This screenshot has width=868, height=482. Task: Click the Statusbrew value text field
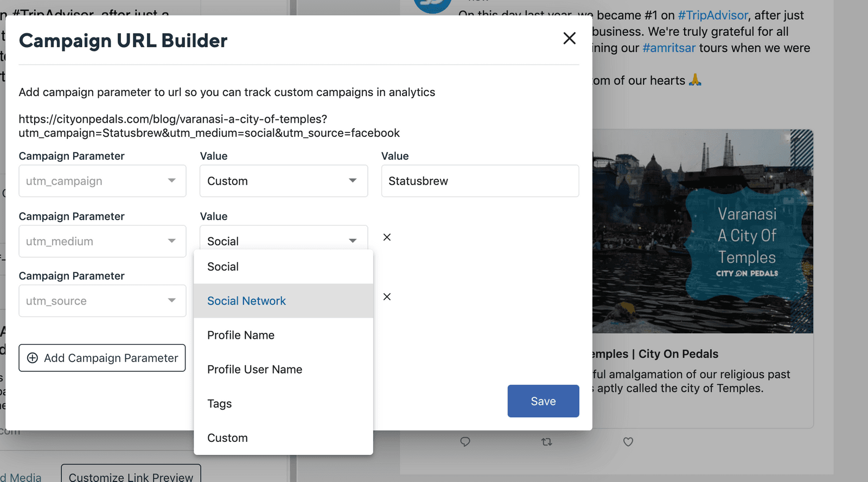(480, 181)
